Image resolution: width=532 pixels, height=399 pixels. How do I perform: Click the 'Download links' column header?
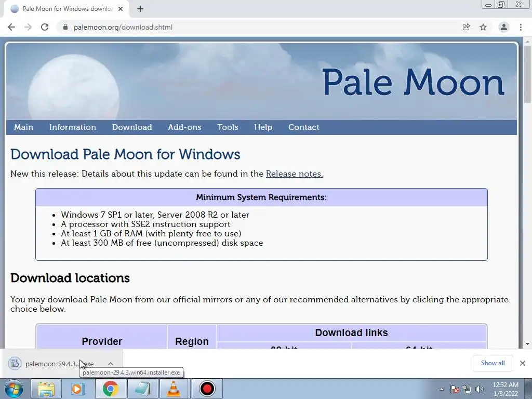(352, 332)
